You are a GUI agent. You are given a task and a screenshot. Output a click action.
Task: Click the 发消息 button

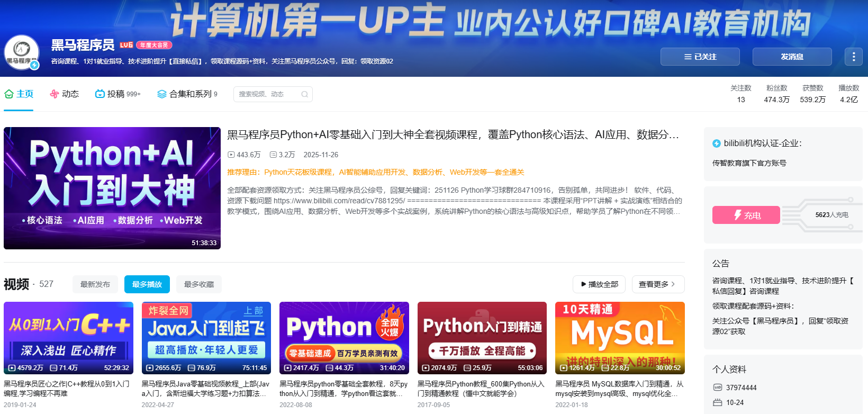(x=792, y=57)
